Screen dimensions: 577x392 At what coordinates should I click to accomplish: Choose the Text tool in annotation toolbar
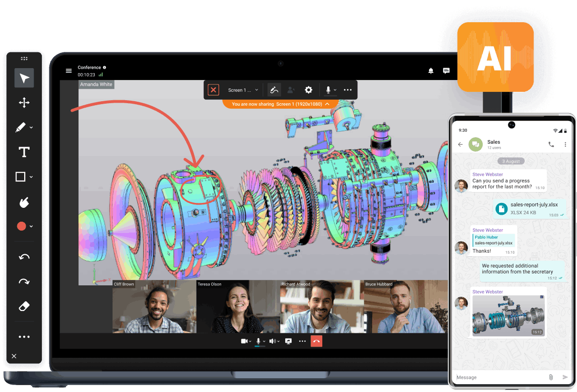24,152
